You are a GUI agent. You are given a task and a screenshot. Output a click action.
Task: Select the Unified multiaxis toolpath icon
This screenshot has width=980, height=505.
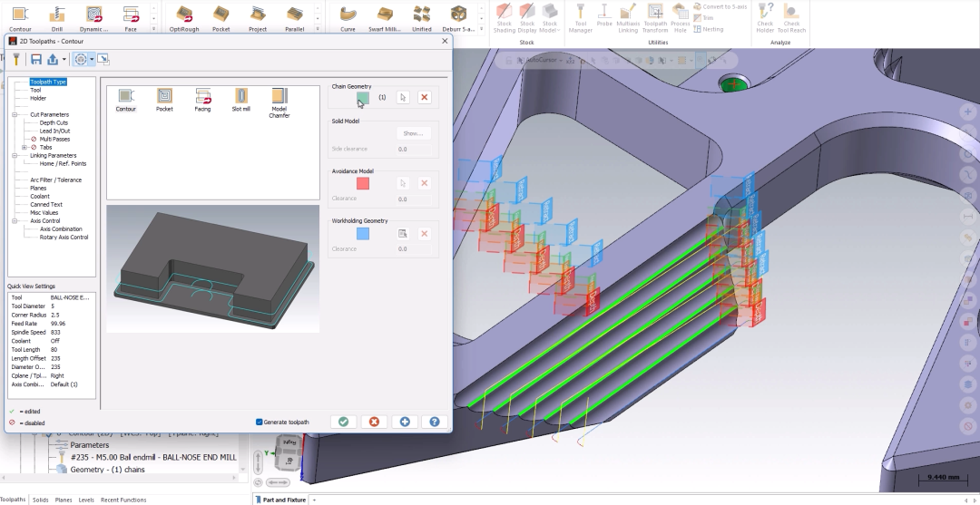[x=421, y=18]
